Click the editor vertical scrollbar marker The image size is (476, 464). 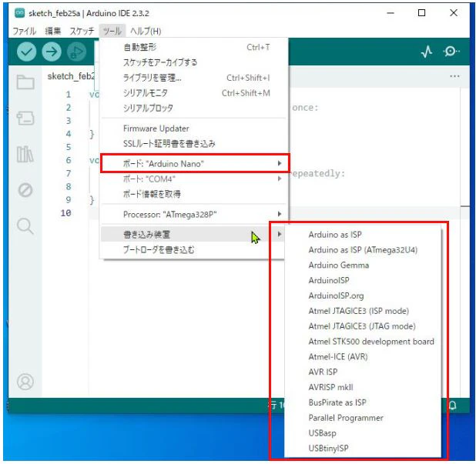point(465,206)
